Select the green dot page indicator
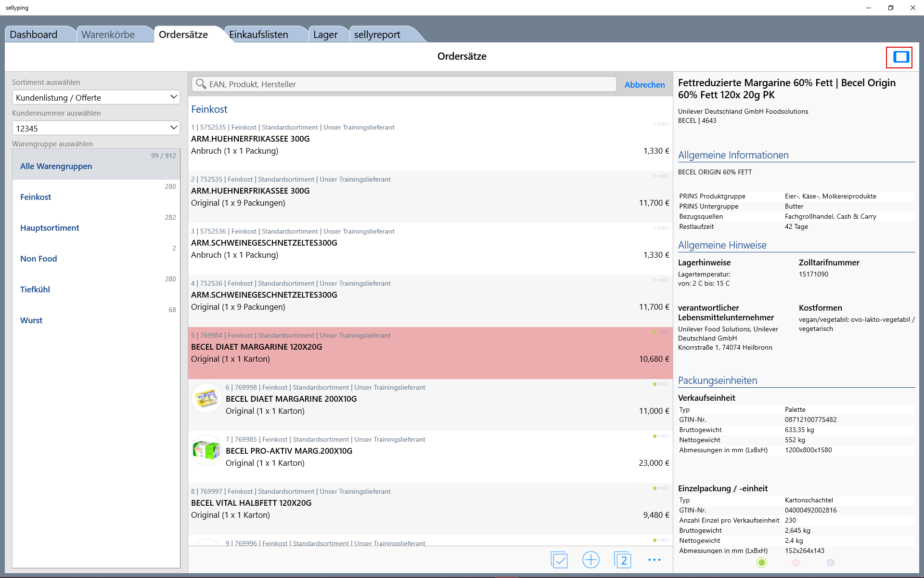Viewport: 924px width, 578px height. click(x=761, y=563)
